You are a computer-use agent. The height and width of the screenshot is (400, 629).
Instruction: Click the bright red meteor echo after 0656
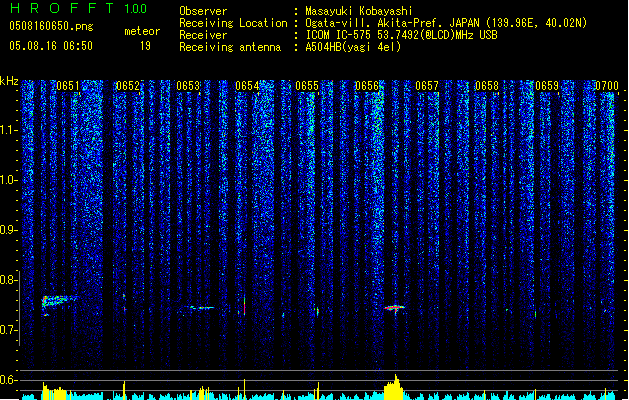(395, 308)
